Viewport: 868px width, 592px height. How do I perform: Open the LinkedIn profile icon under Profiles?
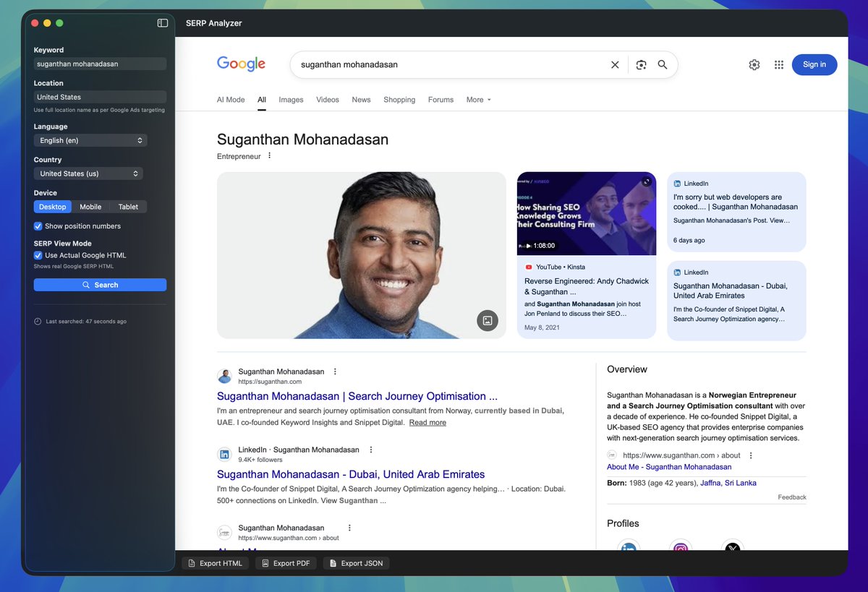click(x=629, y=547)
